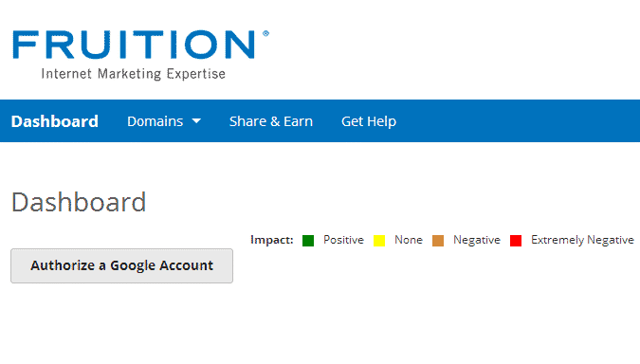
Task: Click the Positive legend label
Action: (343, 240)
